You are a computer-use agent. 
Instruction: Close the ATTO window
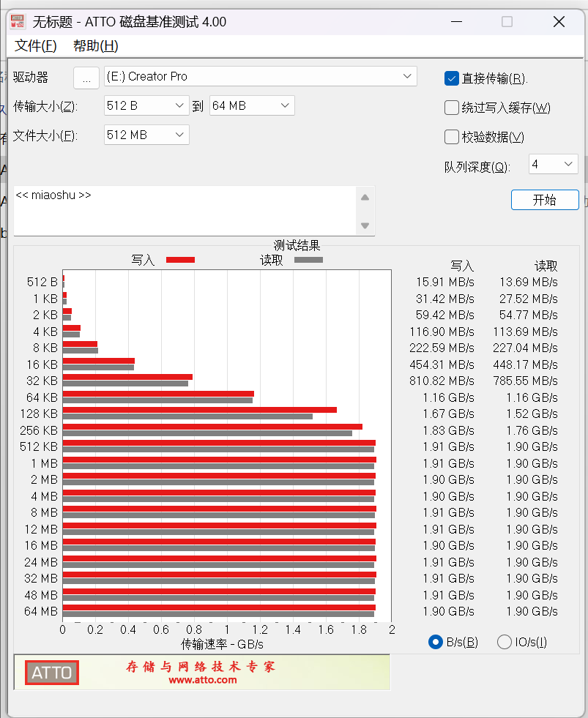coord(559,21)
